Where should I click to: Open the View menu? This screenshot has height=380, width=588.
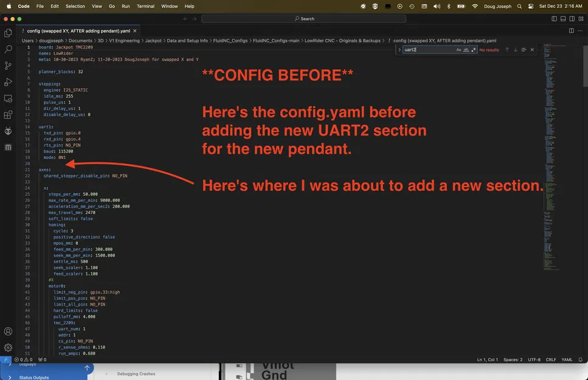97,6
